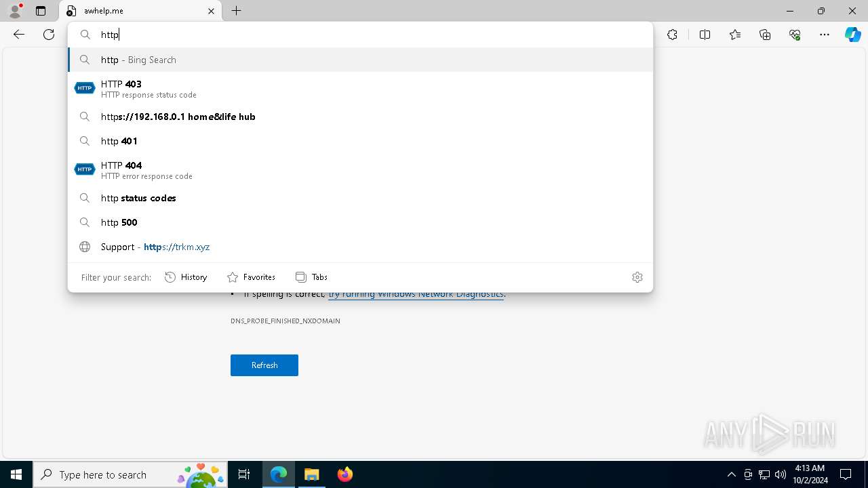
Task: Open Collections icon in toolbar
Action: click(765, 35)
